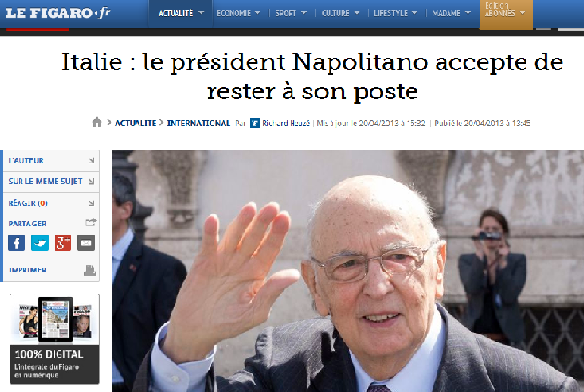Click the printer icon next to Imprimer
The width and height of the screenshot is (584, 392).
[x=90, y=270]
